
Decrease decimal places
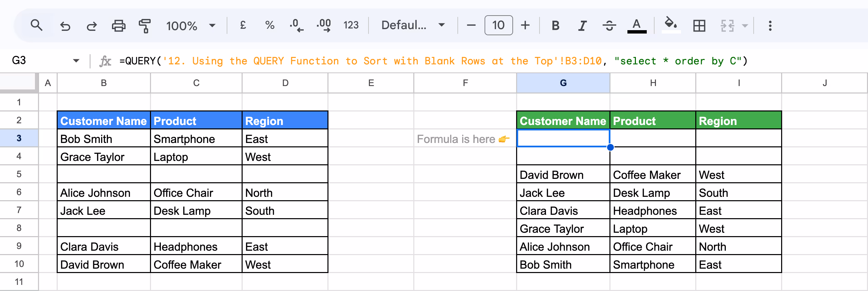tap(297, 25)
